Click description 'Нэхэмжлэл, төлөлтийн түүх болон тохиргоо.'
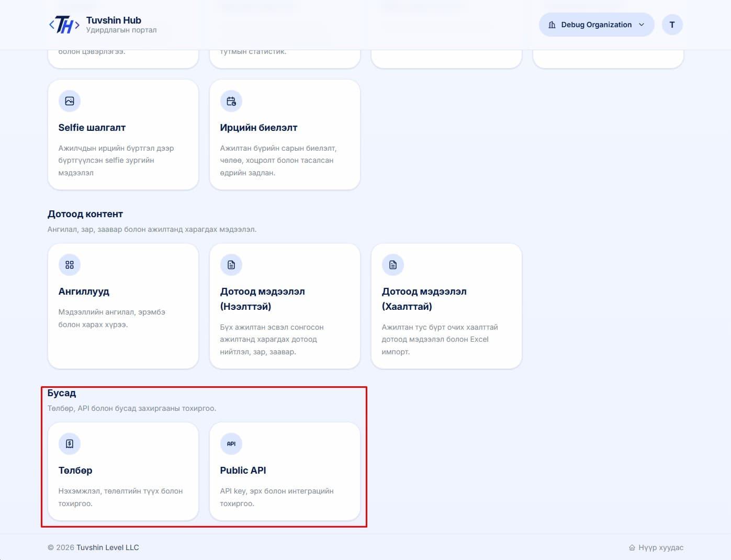 120,497
